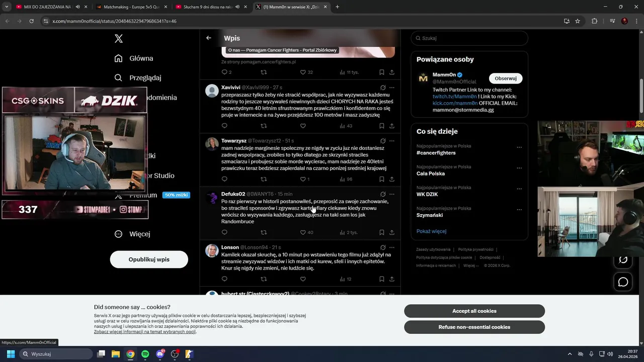Share Defuks02's comment
644x362 pixels.
(x=392, y=232)
